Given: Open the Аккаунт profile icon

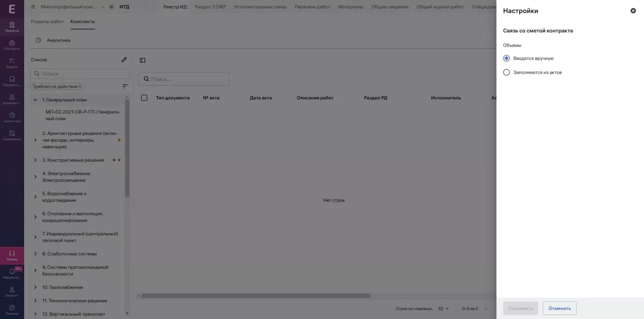Looking at the screenshot, I should 12,291.
